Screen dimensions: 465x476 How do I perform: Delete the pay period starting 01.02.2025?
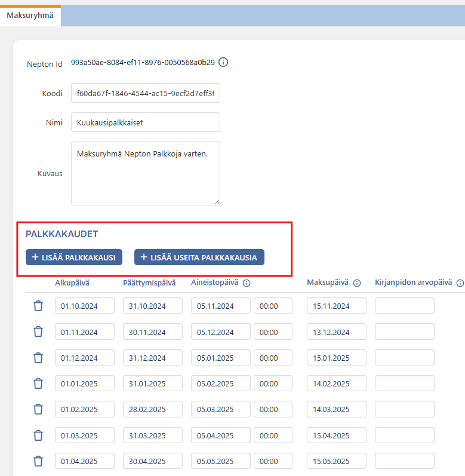click(38, 409)
